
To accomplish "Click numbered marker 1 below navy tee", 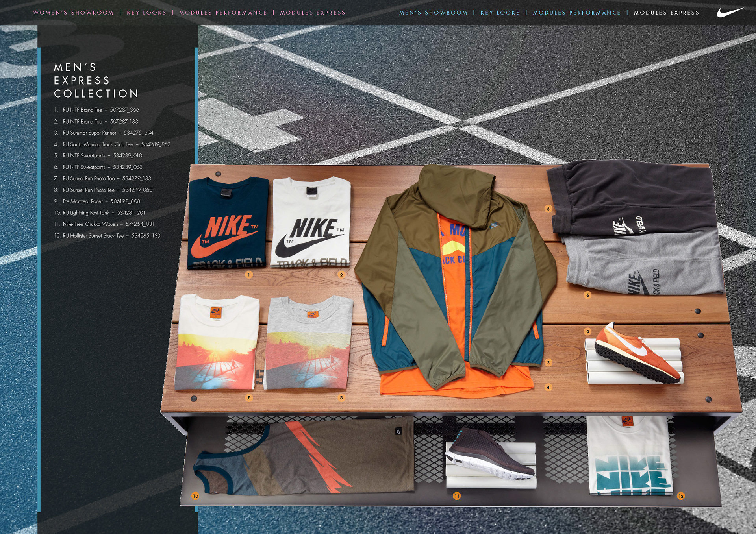I will point(248,275).
